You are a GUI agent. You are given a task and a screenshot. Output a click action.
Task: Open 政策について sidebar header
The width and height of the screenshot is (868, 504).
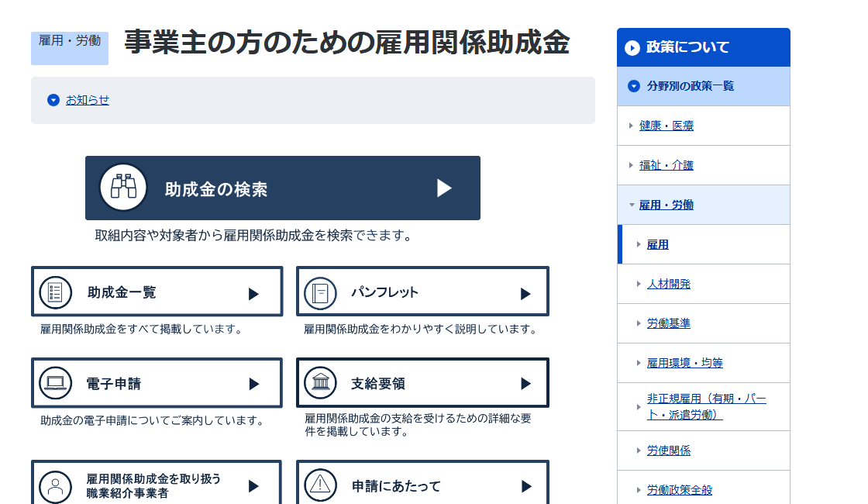pos(704,47)
